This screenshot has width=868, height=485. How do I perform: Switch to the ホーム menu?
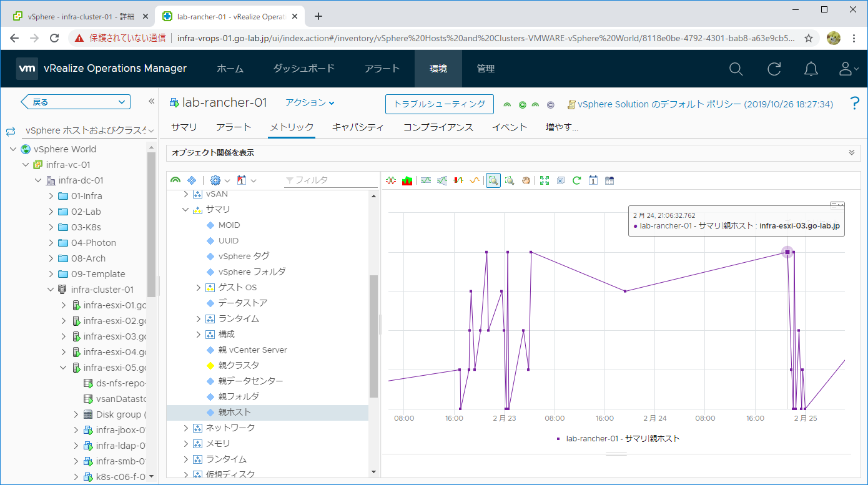click(230, 69)
